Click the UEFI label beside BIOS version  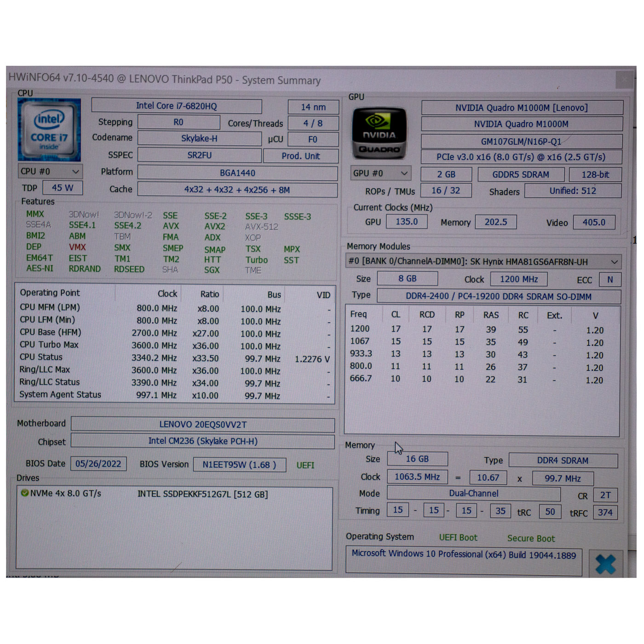click(305, 465)
